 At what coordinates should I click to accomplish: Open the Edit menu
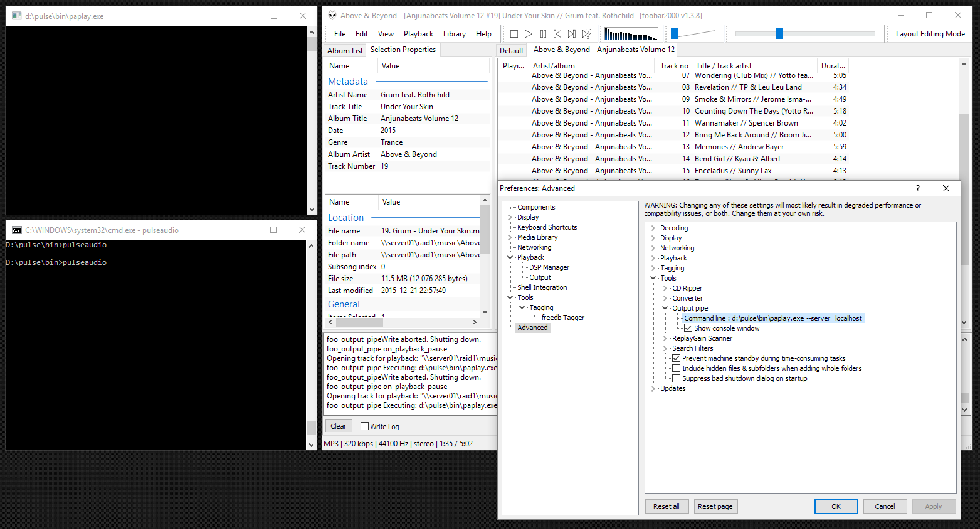(x=362, y=34)
